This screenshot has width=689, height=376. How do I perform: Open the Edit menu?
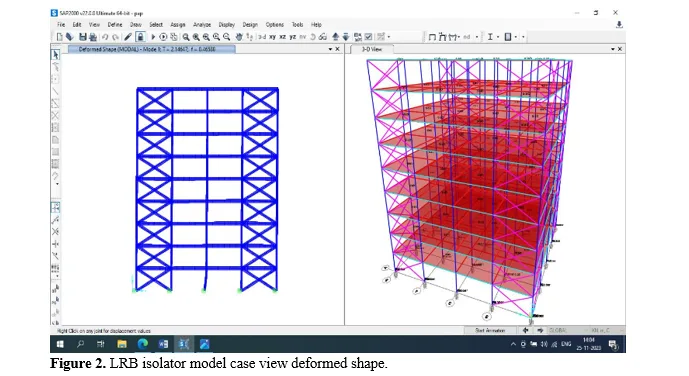77,25
